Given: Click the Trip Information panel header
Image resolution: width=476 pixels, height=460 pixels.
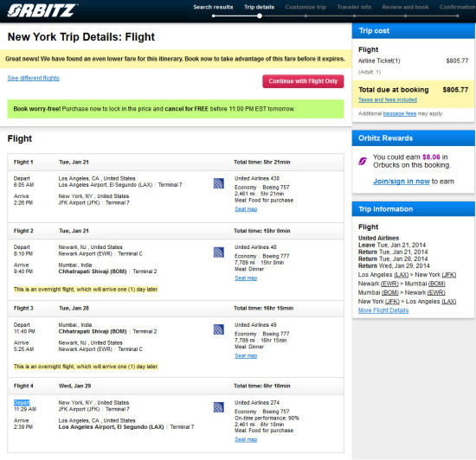Looking at the screenshot, I should click(x=413, y=209).
